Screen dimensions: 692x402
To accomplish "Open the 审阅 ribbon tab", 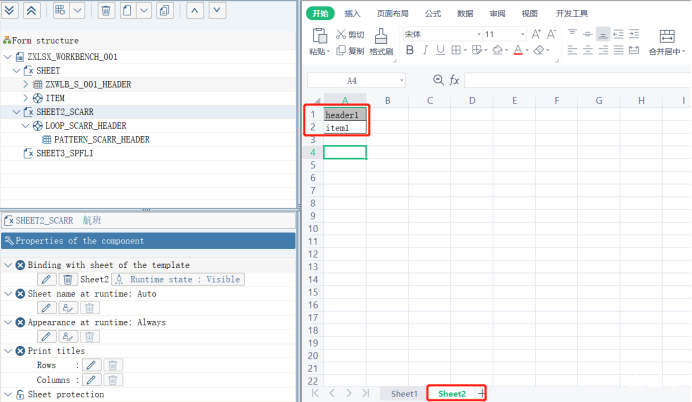I will 497,14.
